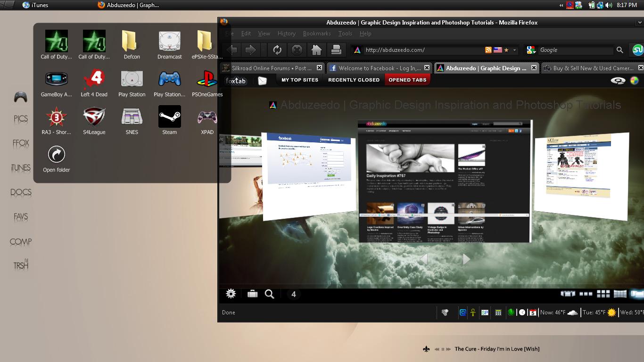Open the StumbleUpon toolbar icon
Screen dimensions: 644x362
point(637,50)
